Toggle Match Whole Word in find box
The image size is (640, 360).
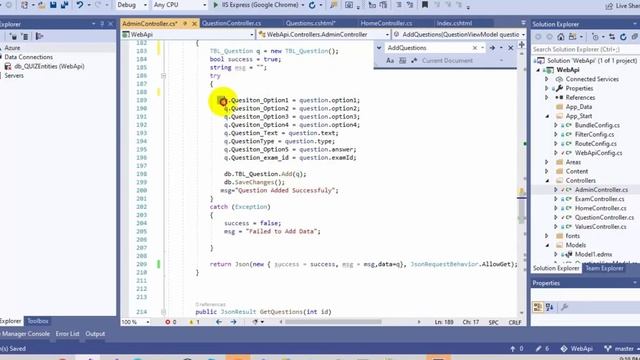(x=402, y=60)
